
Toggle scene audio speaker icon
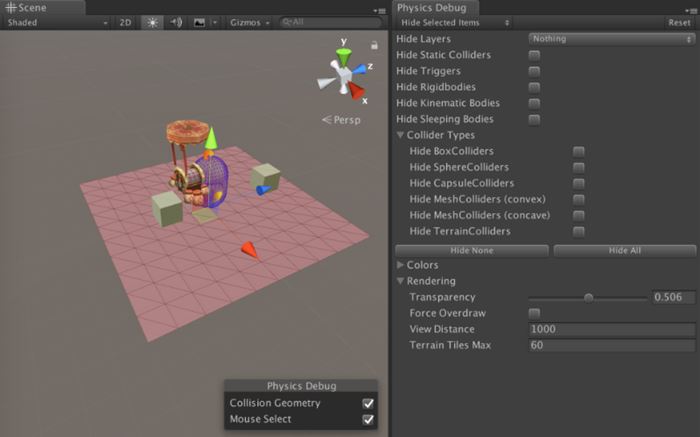pyautogui.click(x=176, y=22)
